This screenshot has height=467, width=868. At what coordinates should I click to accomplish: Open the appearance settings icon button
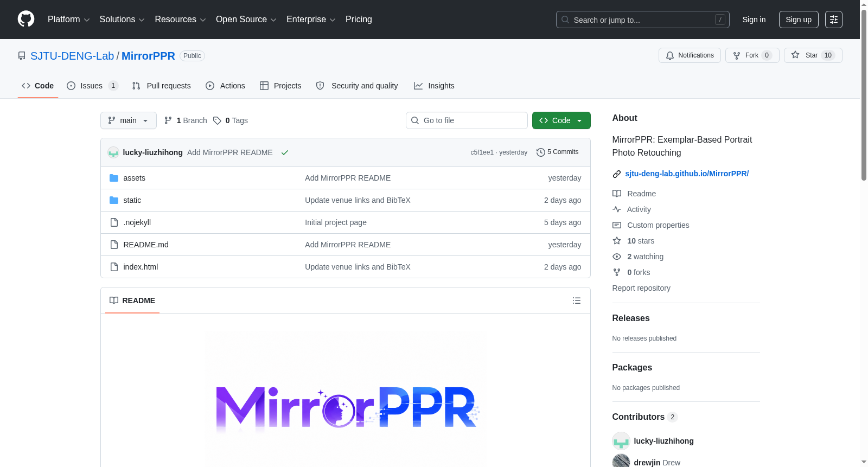point(833,20)
